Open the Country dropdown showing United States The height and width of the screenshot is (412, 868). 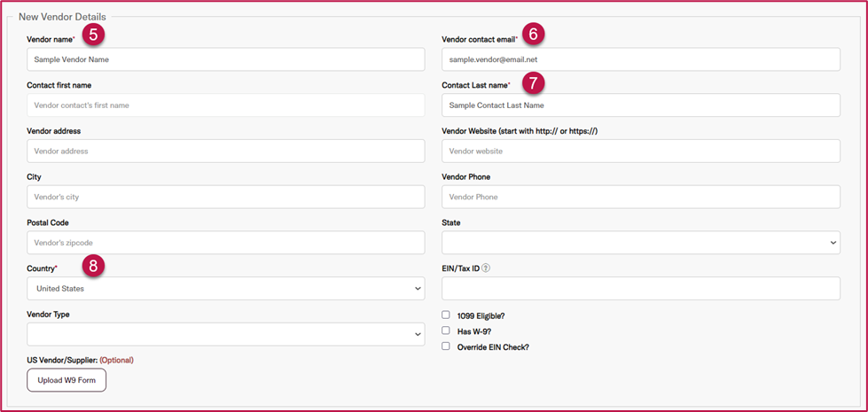pos(225,289)
